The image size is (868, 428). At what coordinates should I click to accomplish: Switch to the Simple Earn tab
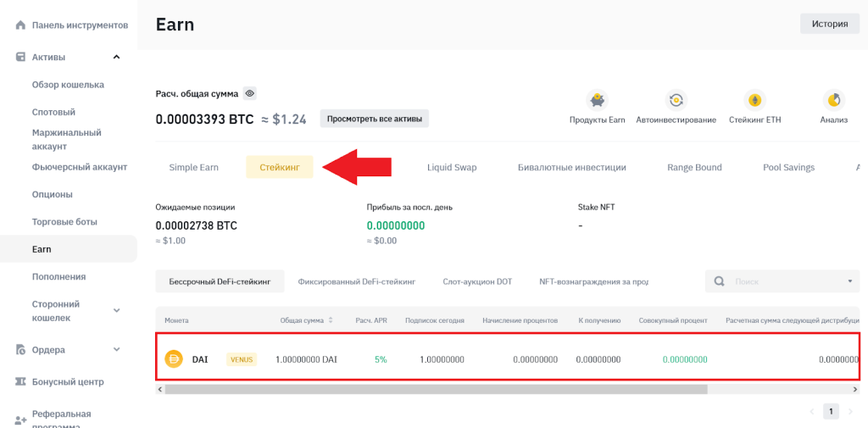click(193, 167)
